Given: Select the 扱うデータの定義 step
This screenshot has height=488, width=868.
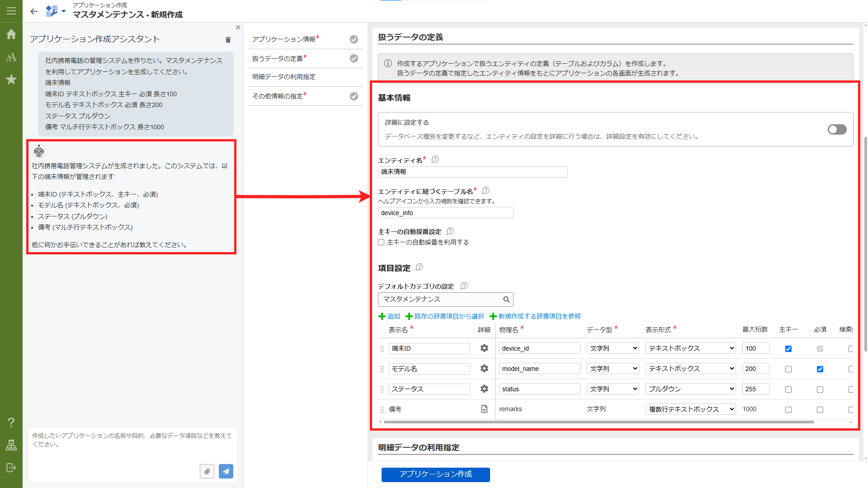Looking at the screenshot, I should point(278,58).
